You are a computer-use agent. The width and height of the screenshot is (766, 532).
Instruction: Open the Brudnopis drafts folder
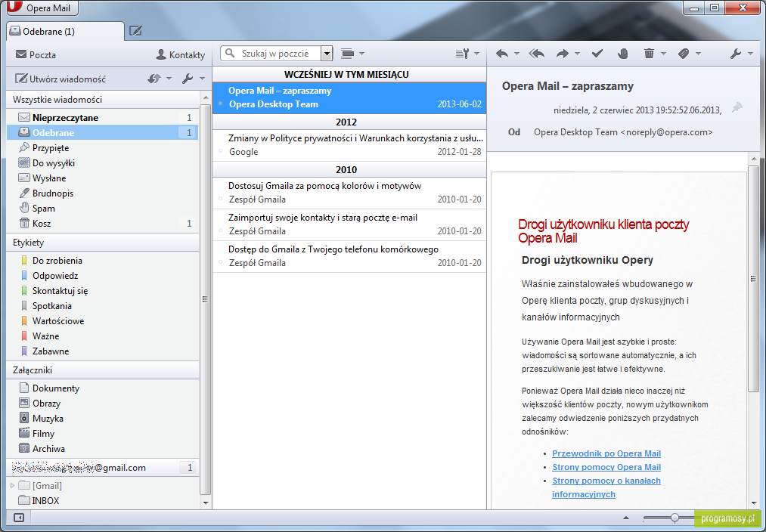coord(103,193)
